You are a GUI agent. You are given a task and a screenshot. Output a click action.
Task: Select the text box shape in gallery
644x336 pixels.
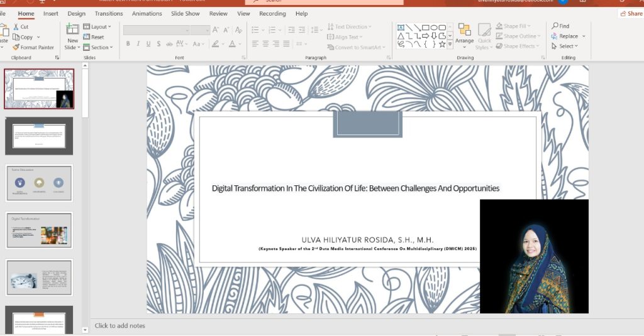(x=401, y=27)
